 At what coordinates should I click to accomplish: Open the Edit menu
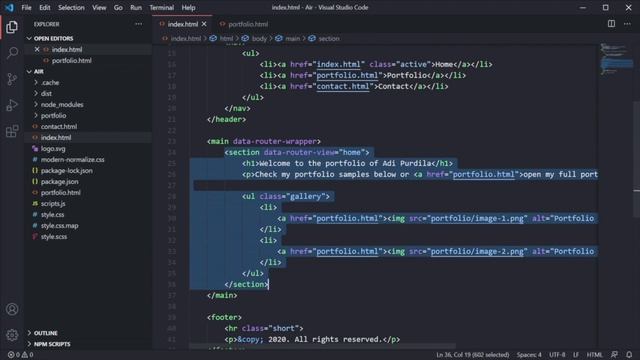point(44,7)
